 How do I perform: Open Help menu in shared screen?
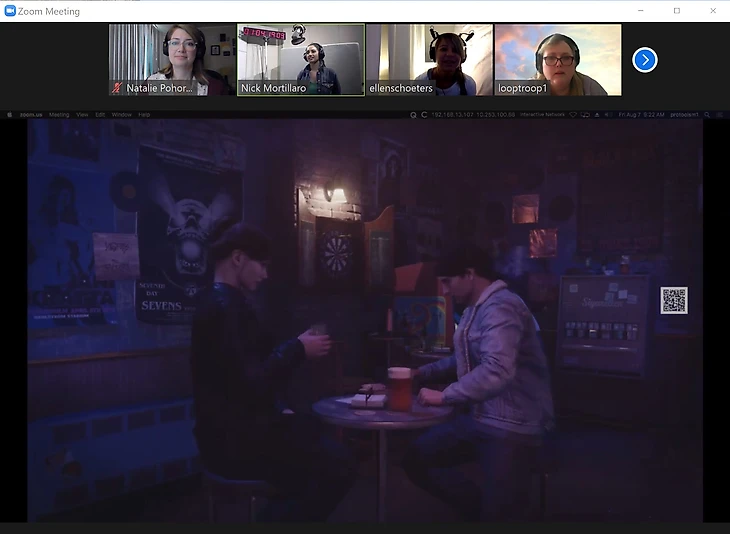pyautogui.click(x=144, y=115)
